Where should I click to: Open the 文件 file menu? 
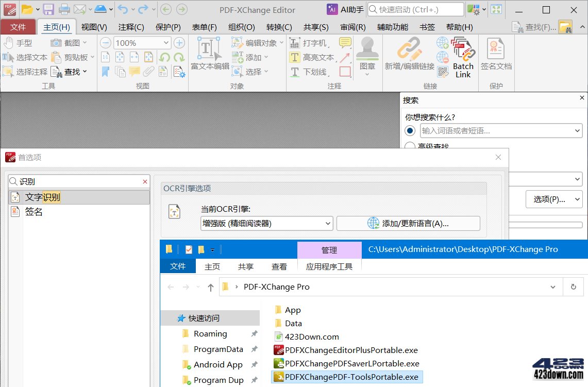tap(18, 27)
